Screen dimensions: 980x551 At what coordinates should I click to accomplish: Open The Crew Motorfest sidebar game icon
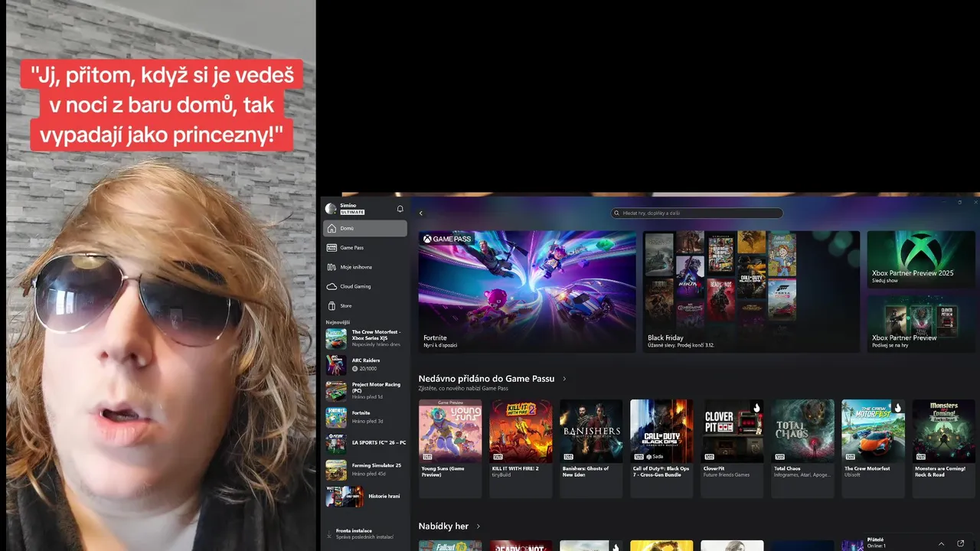336,339
